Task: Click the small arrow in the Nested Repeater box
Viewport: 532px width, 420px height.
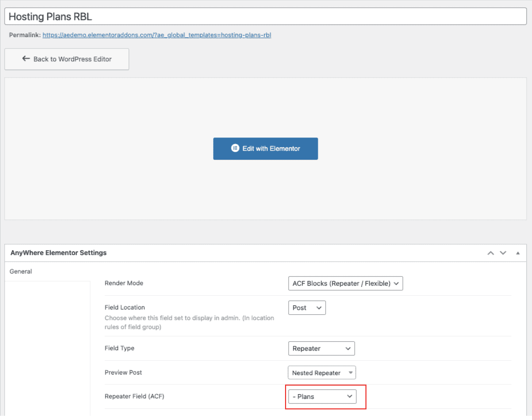Action: [351, 372]
